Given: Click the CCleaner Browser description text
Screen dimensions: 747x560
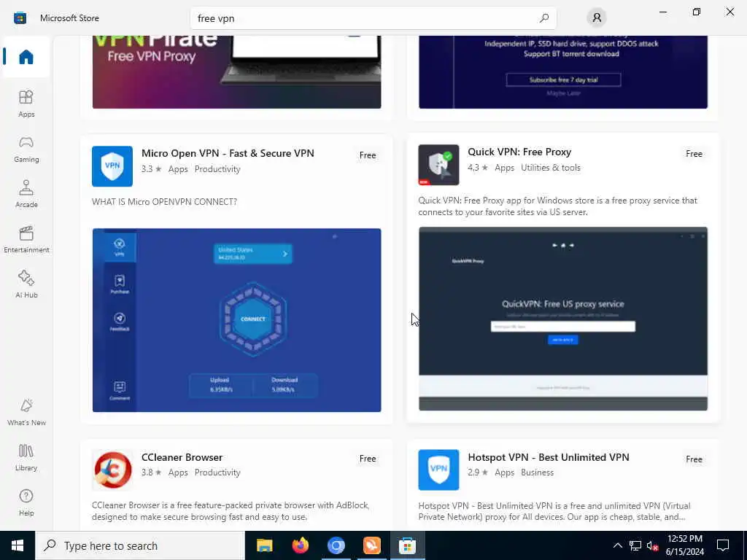Looking at the screenshot, I should coord(231,511).
